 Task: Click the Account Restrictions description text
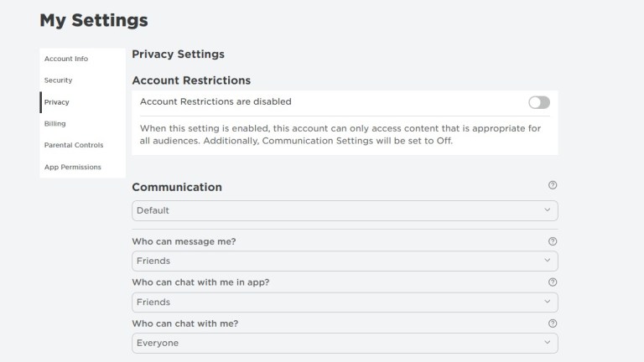340,134
